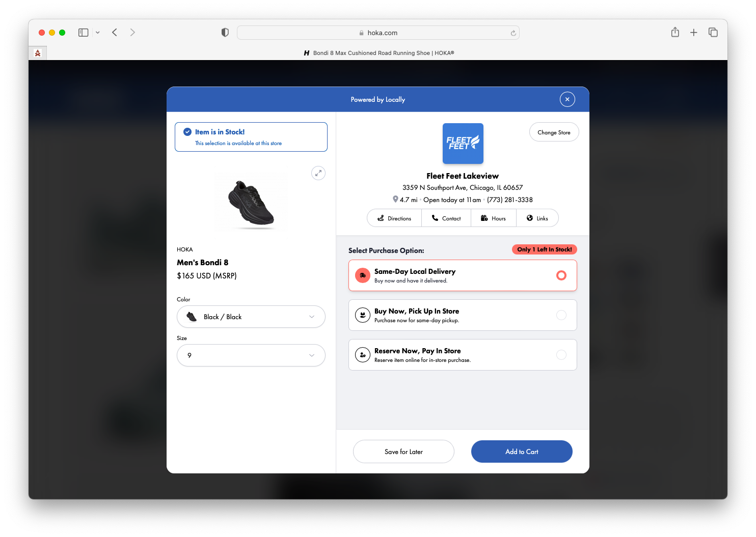Select the Bondi 8 Max Cushioned tab

pos(379,53)
